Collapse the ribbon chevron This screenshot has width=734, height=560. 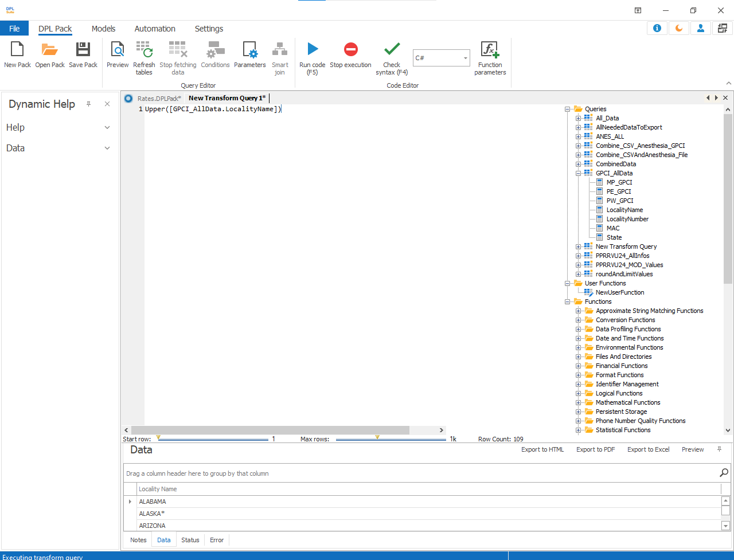[728, 84]
